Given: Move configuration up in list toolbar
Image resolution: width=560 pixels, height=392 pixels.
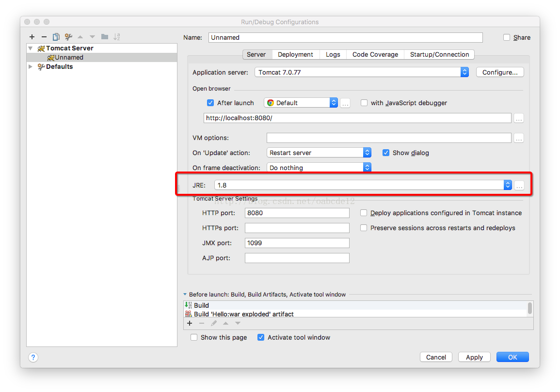Looking at the screenshot, I should click(80, 37).
